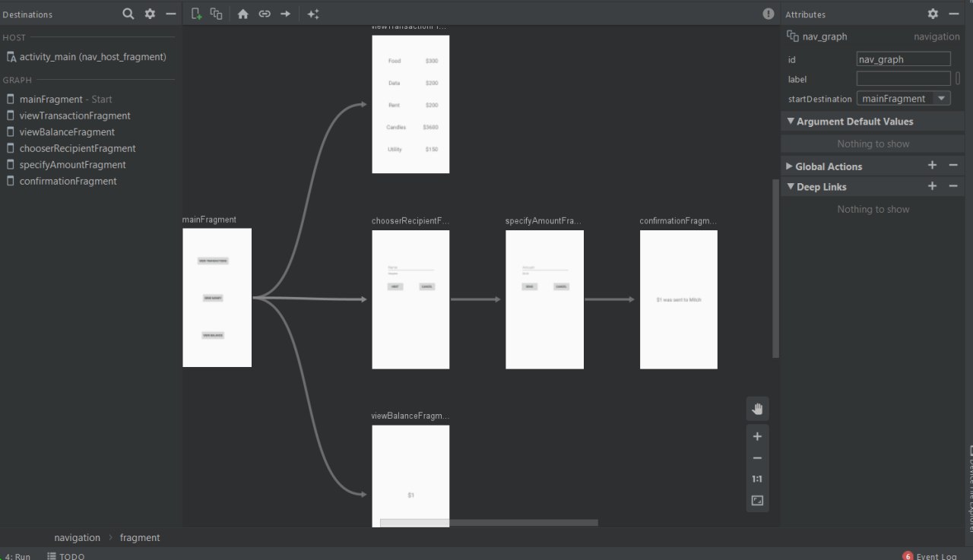Collapse Argument Default Values section
The width and height of the screenshot is (973, 560).
791,121
